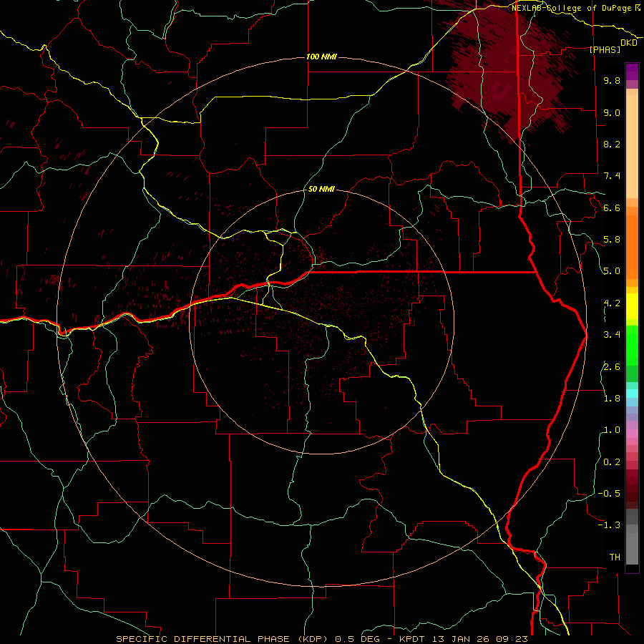
Task: Click the -0.5 value on color scale
Action: [609, 494]
